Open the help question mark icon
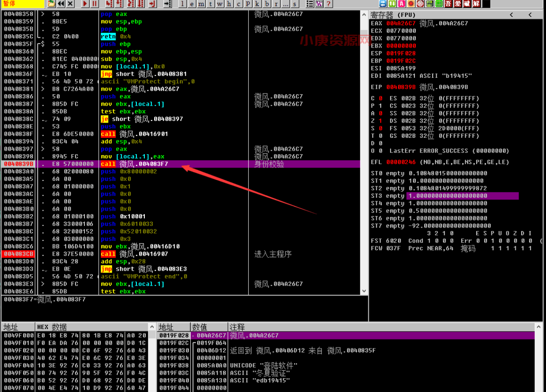546x392 pixels. [329, 4]
